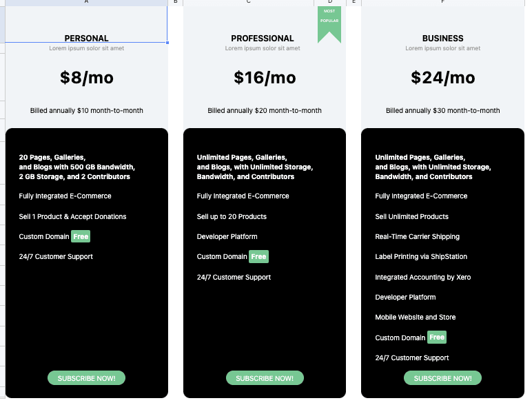Click the Sell up to 20 Products line

pyautogui.click(x=232, y=217)
